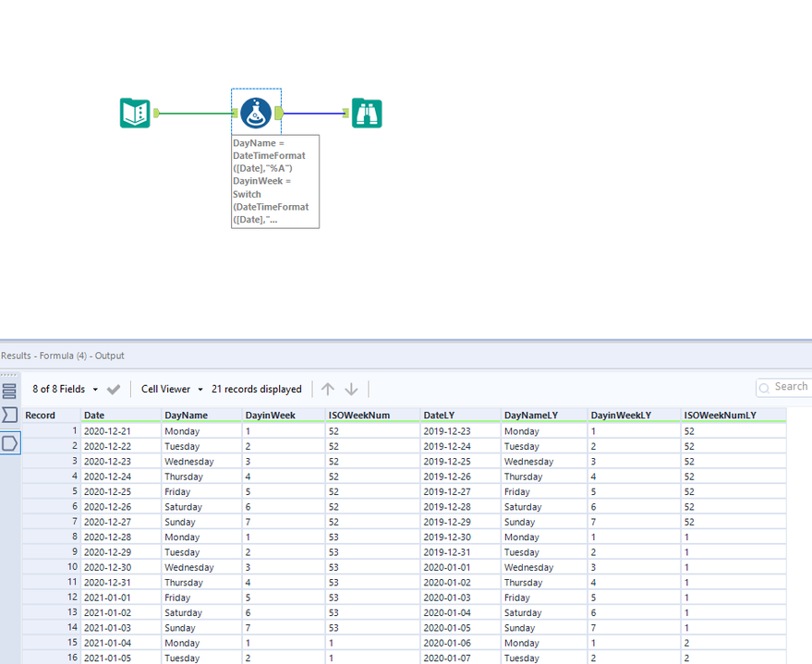Open the Formula tool annotation box
812x664 pixels.
coord(274,181)
